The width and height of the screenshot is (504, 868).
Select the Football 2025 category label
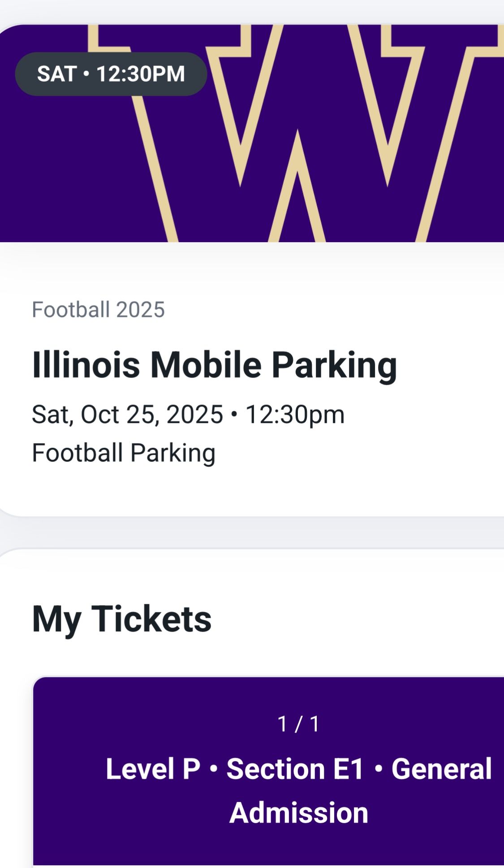click(x=99, y=309)
